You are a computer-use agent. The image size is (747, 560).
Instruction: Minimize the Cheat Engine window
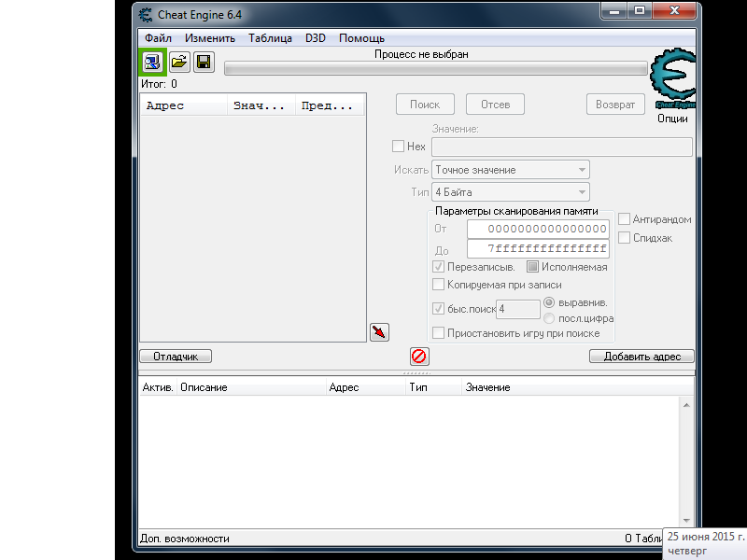coord(614,11)
